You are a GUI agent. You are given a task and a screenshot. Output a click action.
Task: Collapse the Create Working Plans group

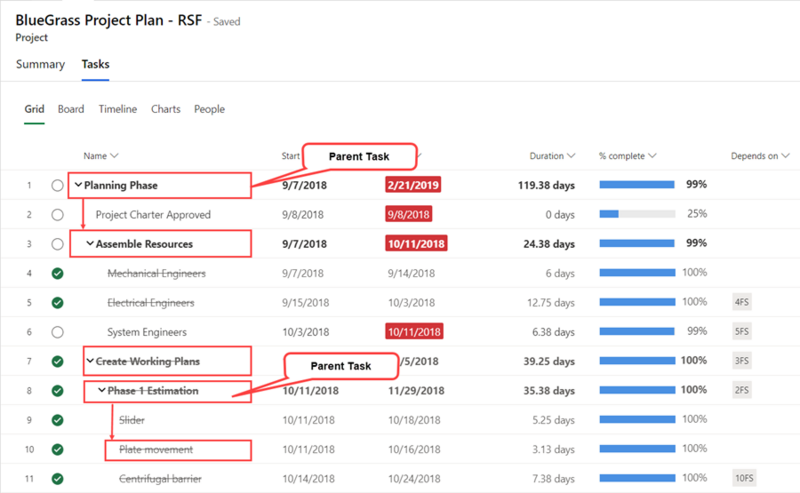[x=90, y=361]
